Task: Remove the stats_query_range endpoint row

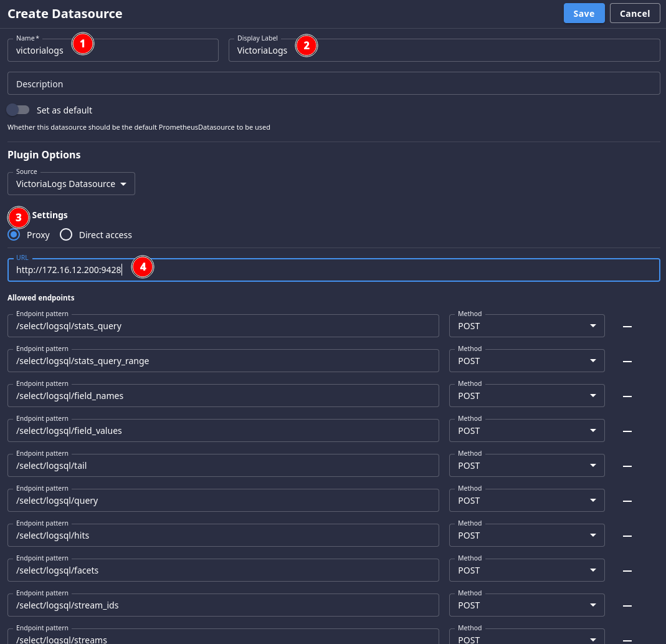Action: [627, 361]
